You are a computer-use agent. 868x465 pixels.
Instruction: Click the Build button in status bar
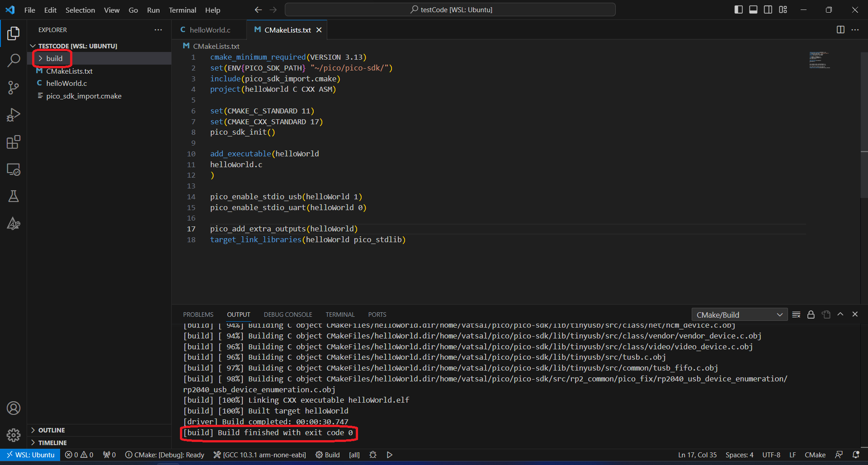click(x=328, y=455)
